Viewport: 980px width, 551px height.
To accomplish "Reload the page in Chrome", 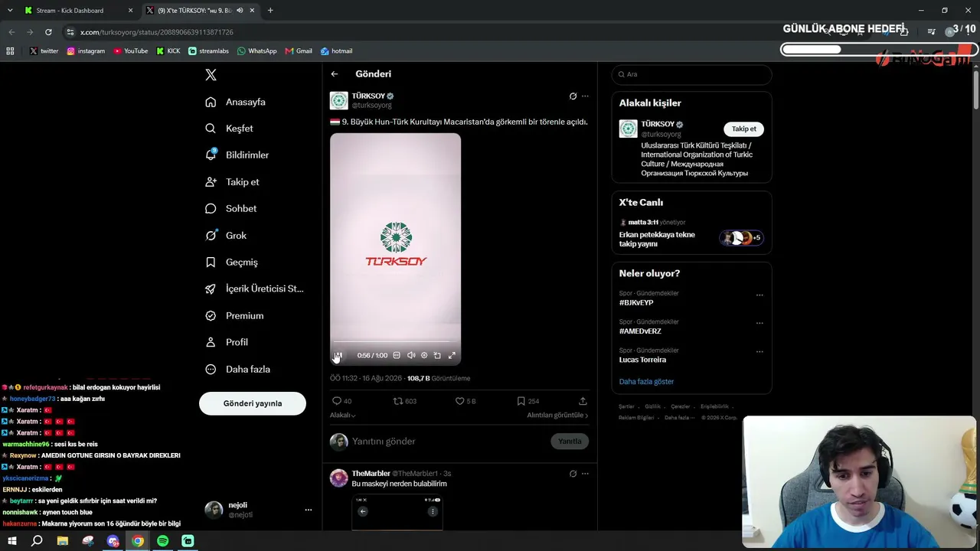I will click(48, 32).
